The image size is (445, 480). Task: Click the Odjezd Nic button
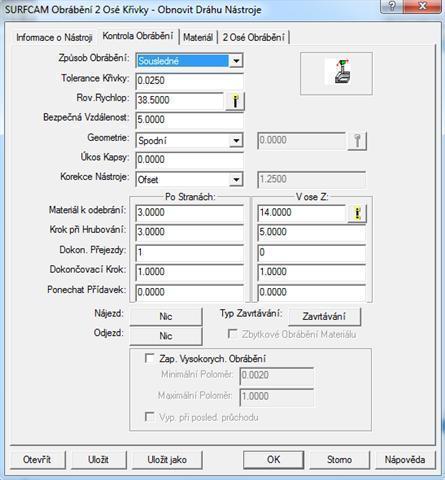pos(166,336)
